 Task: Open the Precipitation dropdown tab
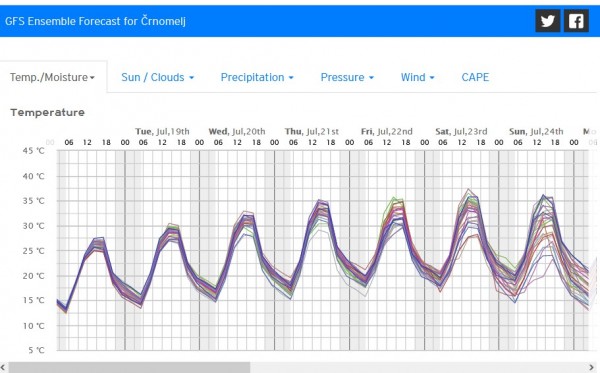(257, 77)
